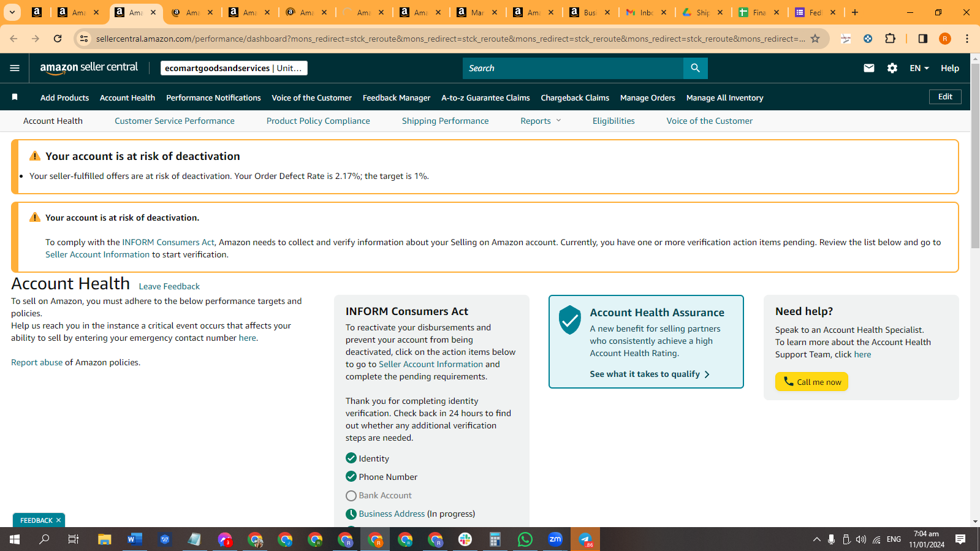The image size is (980, 551).
Task: Select the Shipping Performance tab
Action: pos(446,121)
